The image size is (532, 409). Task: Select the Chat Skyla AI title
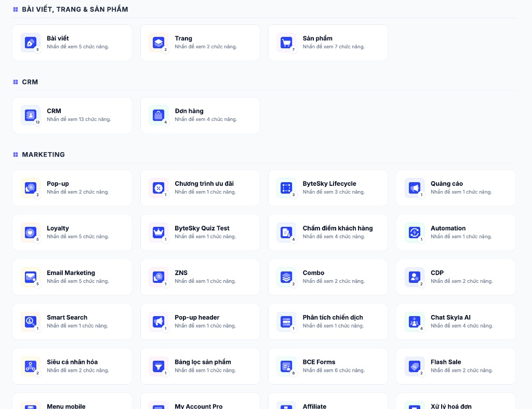pos(450,318)
